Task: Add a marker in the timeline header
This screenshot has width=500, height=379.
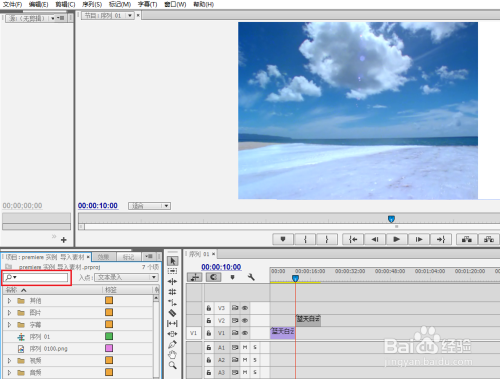Action: click(x=233, y=277)
